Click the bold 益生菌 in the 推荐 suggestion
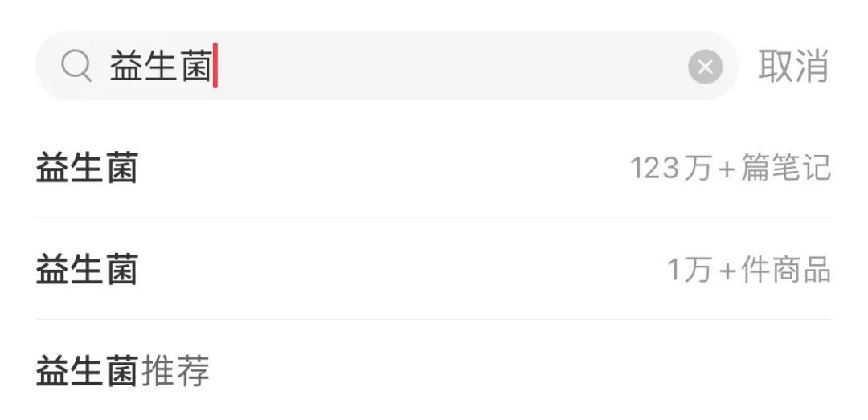Viewport: 868px width, 420px height. 87,371
